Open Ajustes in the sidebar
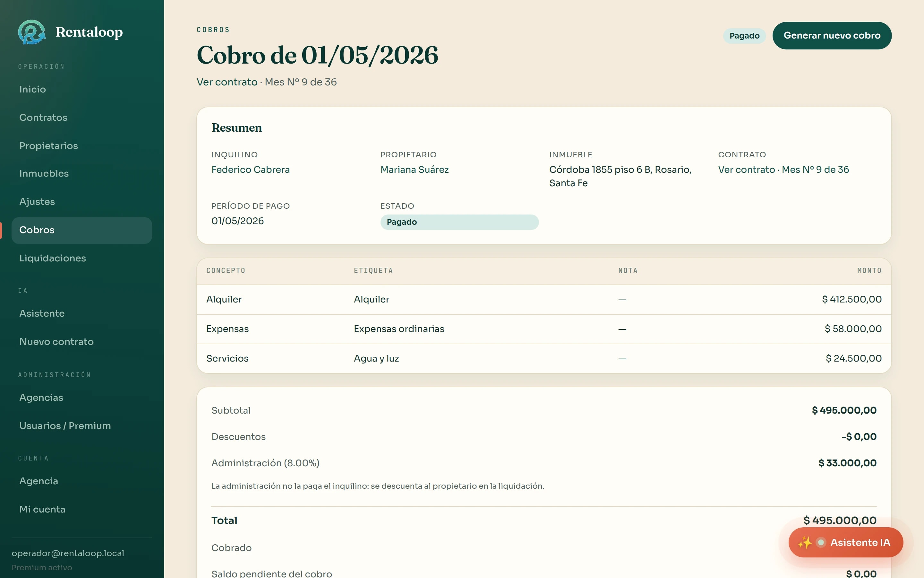This screenshot has width=924, height=578. click(82, 201)
